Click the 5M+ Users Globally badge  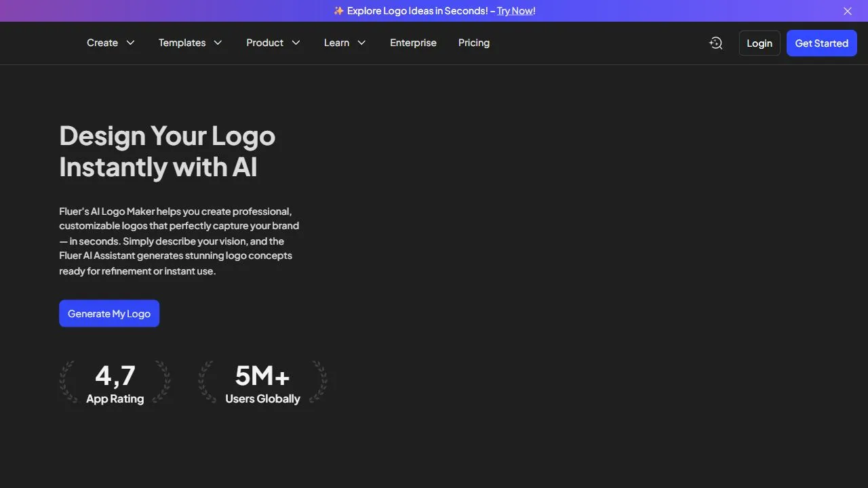(262, 383)
